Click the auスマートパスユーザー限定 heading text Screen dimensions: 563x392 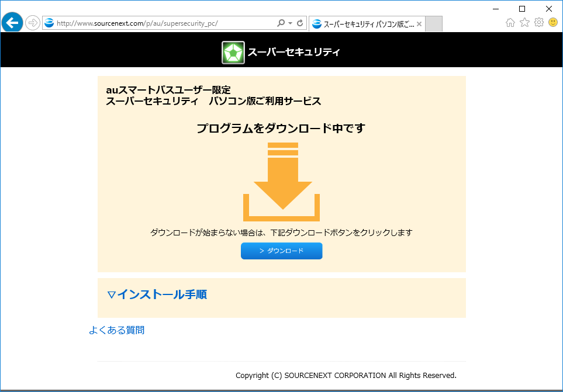tap(168, 89)
